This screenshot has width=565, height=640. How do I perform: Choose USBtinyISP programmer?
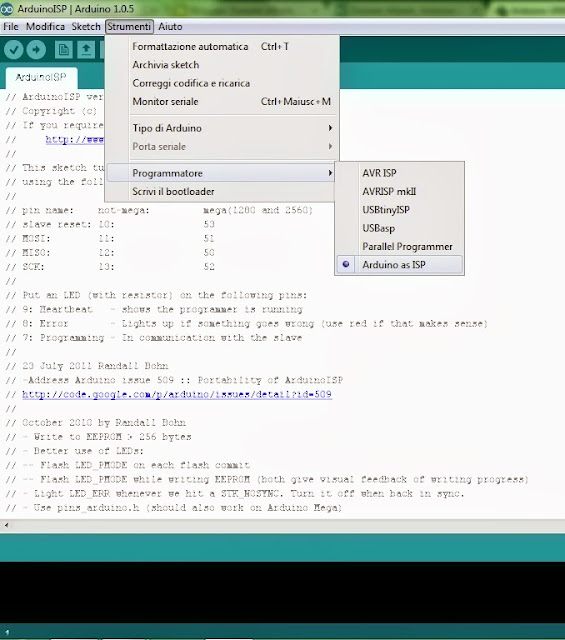(x=400, y=210)
